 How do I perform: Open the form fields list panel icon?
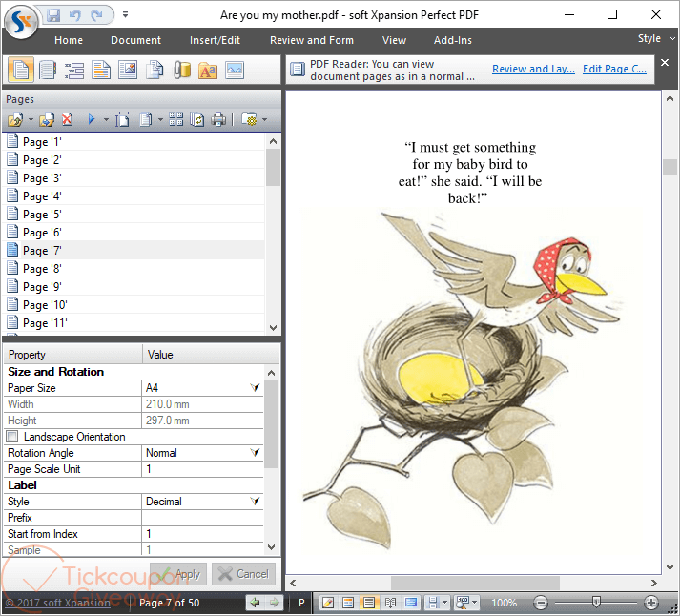point(74,71)
